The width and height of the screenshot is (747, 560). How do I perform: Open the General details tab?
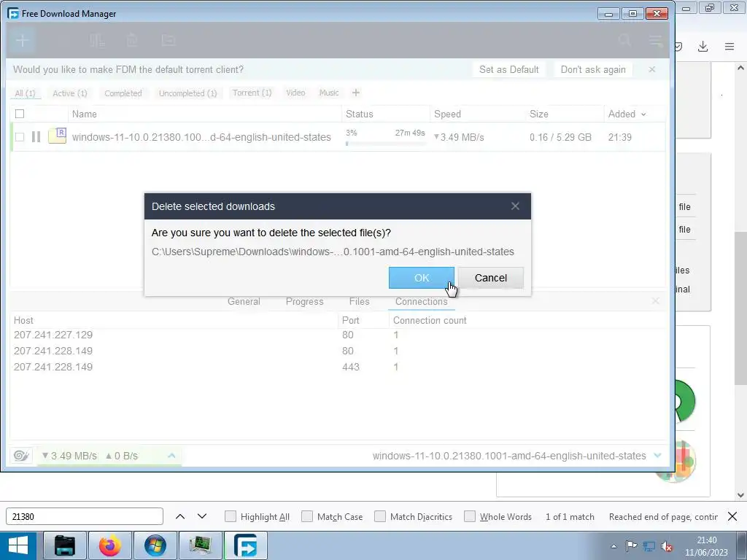(x=244, y=301)
